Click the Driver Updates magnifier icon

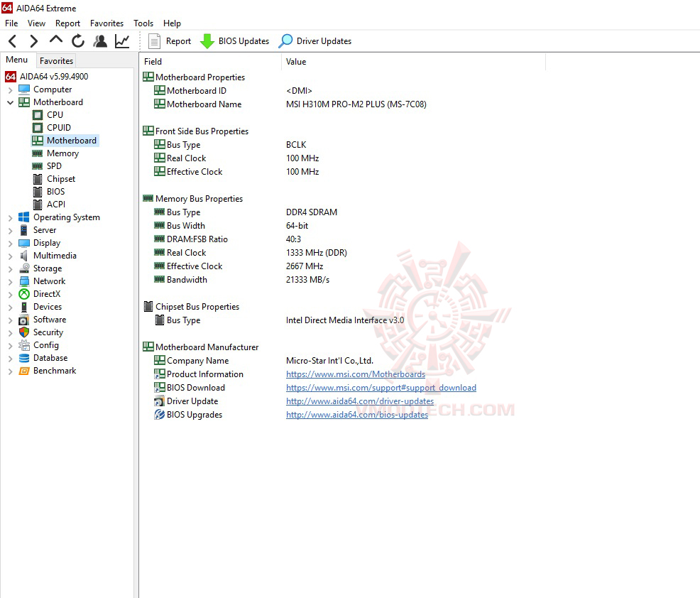pos(285,41)
